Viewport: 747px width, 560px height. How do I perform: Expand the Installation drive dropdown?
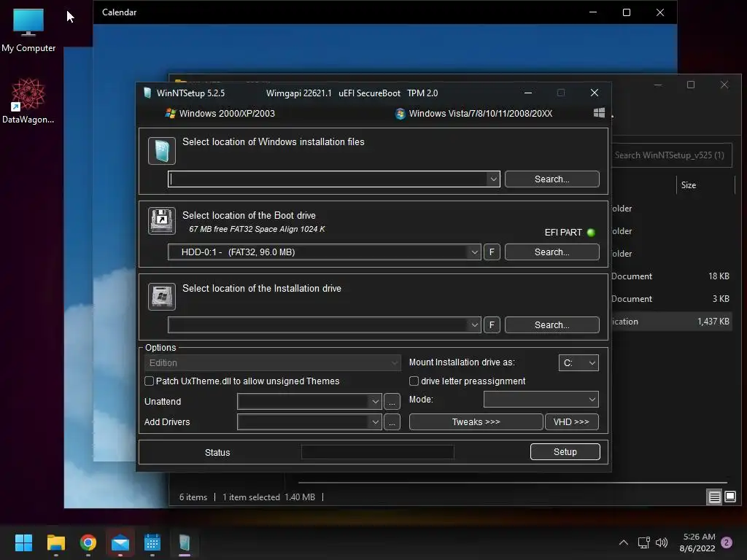point(474,324)
